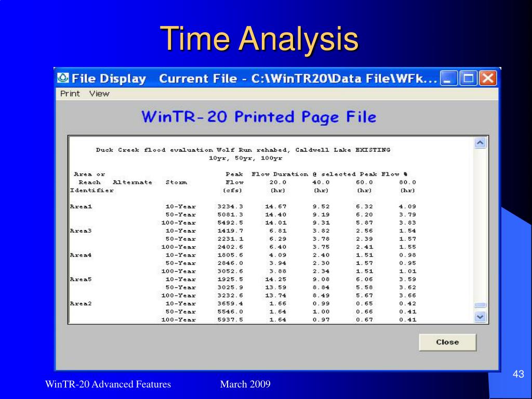Screen dimensions: 532x399
Task: Select the Area4 row label
Action: click(x=81, y=255)
